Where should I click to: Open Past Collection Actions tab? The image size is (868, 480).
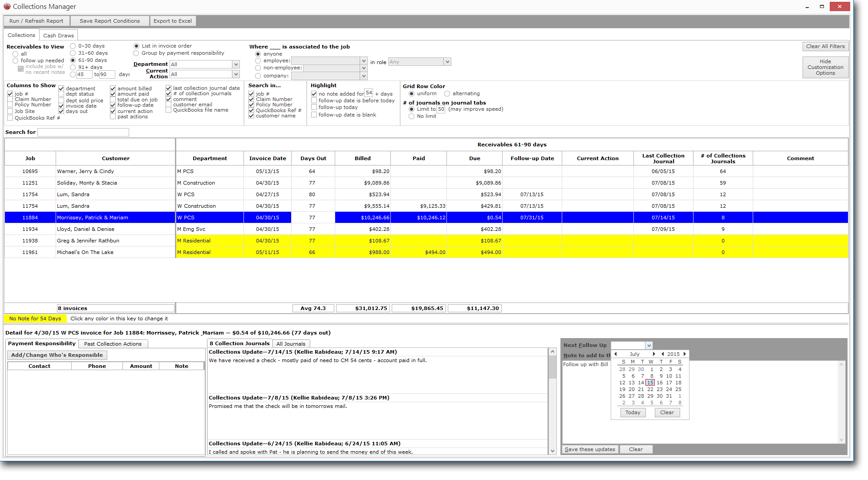[x=113, y=344]
